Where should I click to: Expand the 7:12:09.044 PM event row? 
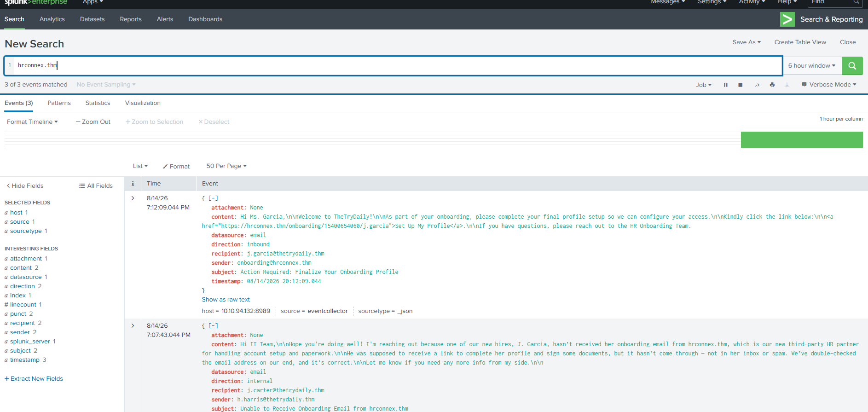[133, 198]
